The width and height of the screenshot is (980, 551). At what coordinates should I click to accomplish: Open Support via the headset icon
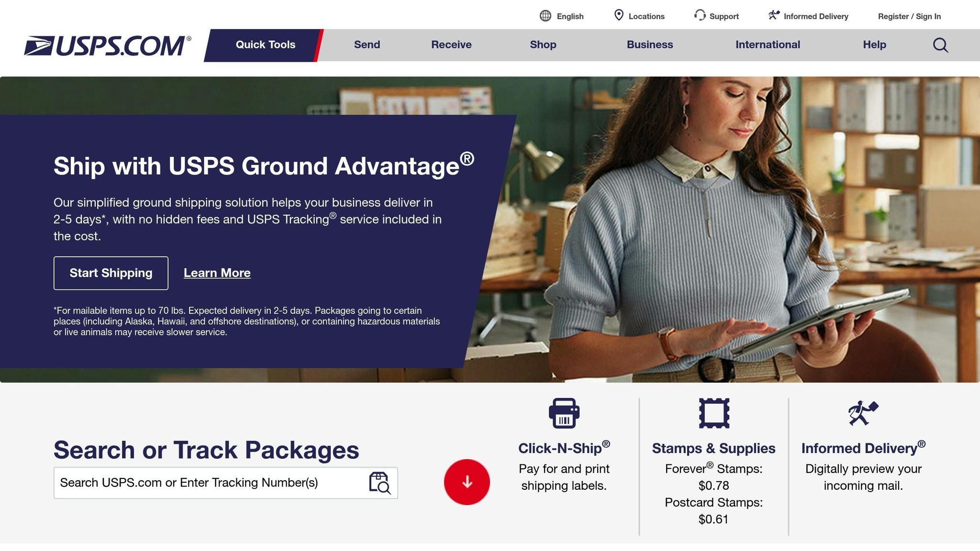pyautogui.click(x=700, y=16)
